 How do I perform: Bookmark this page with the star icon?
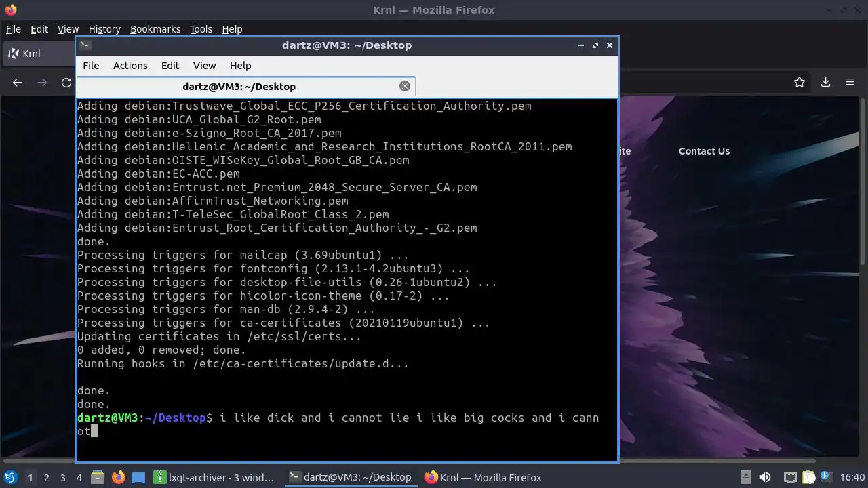pyautogui.click(x=800, y=82)
